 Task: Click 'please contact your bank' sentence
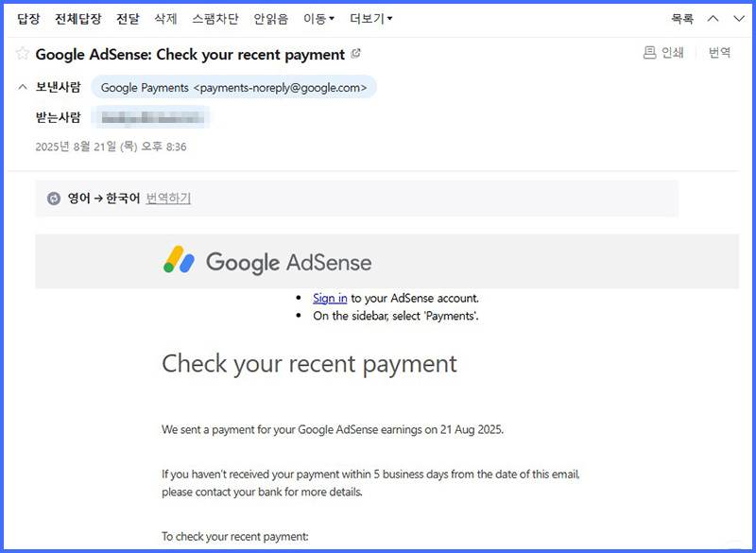pyautogui.click(x=262, y=493)
